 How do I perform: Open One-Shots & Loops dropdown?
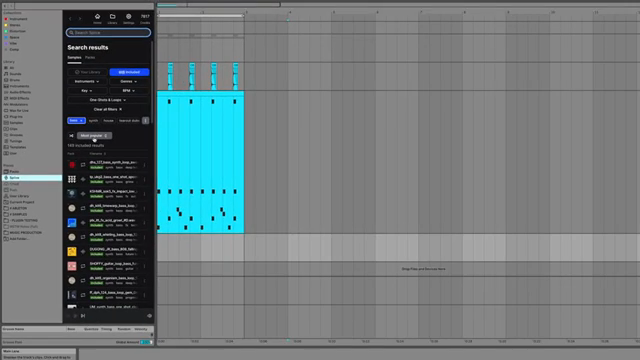coord(108,100)
